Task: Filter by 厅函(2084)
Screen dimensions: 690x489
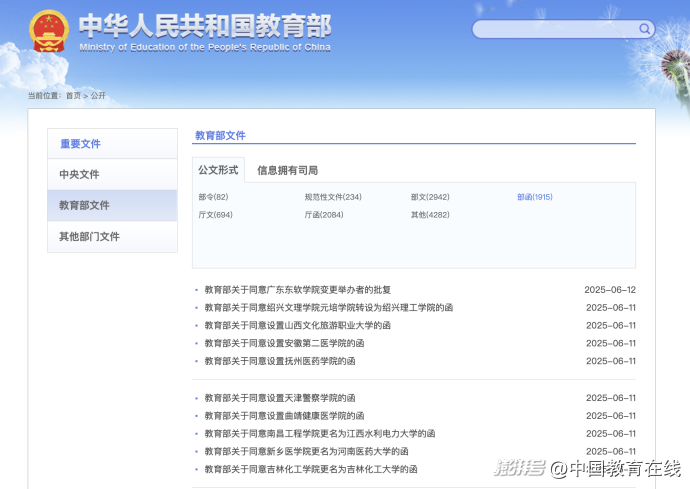Action: point(324,215)
